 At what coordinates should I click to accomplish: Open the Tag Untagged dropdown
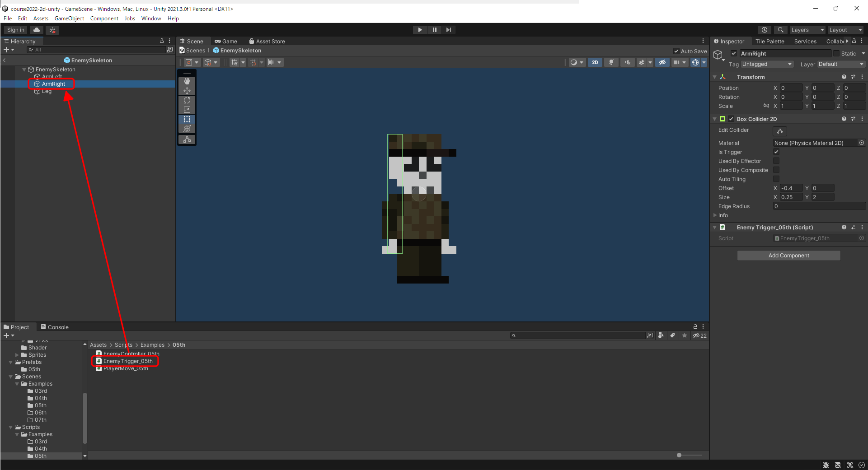[767, 64]
